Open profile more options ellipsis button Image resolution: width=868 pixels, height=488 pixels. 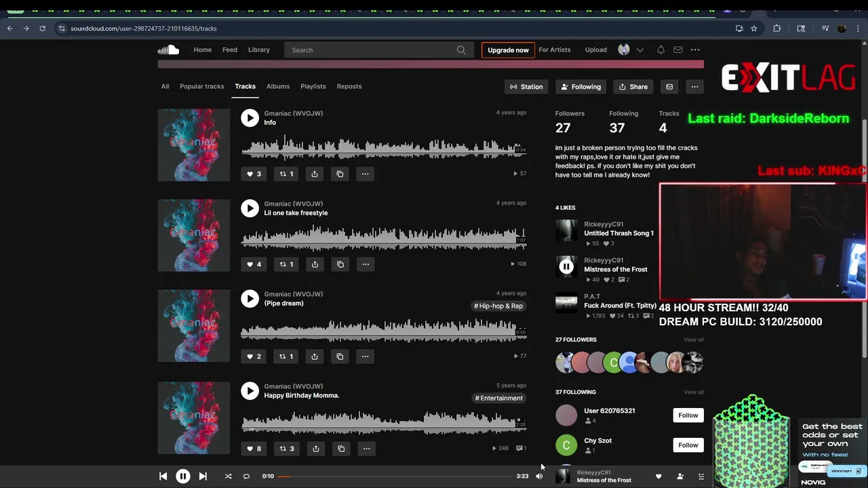pyautogui.click(x=694, y=87)
